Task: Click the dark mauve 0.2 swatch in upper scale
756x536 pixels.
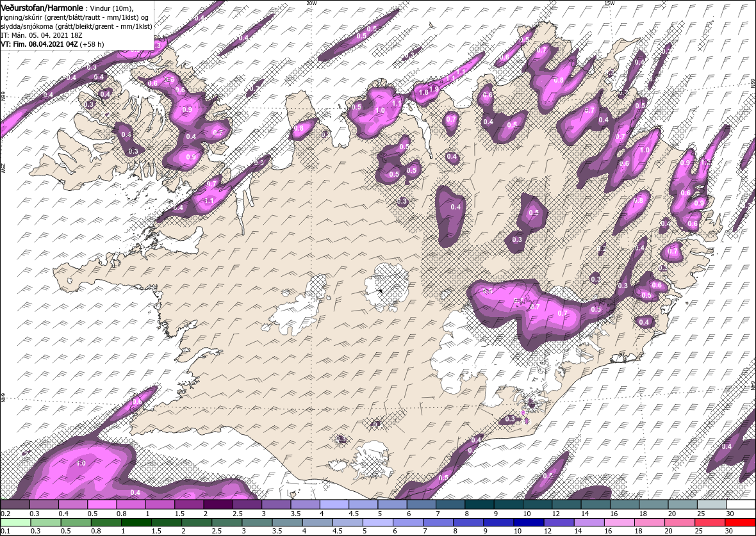Action: pos(15,505)
